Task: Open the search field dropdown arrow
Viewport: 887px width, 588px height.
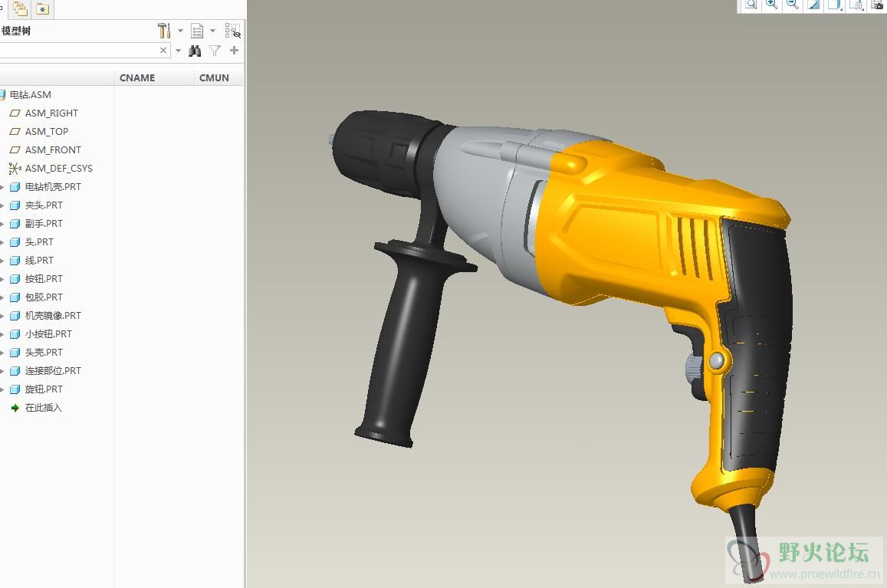Action: [x=178, y=51]
